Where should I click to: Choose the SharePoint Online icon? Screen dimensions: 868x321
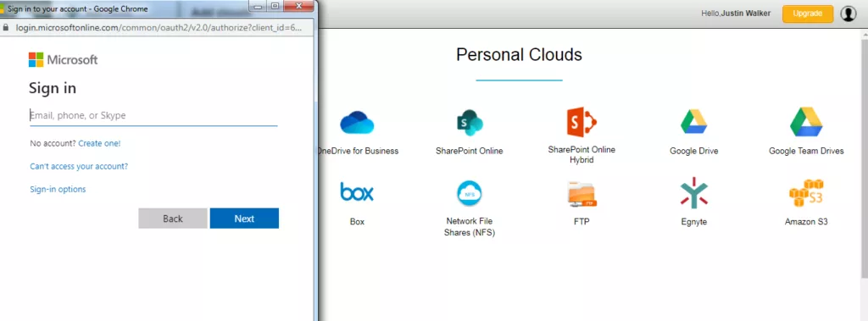tap(470, 122)
